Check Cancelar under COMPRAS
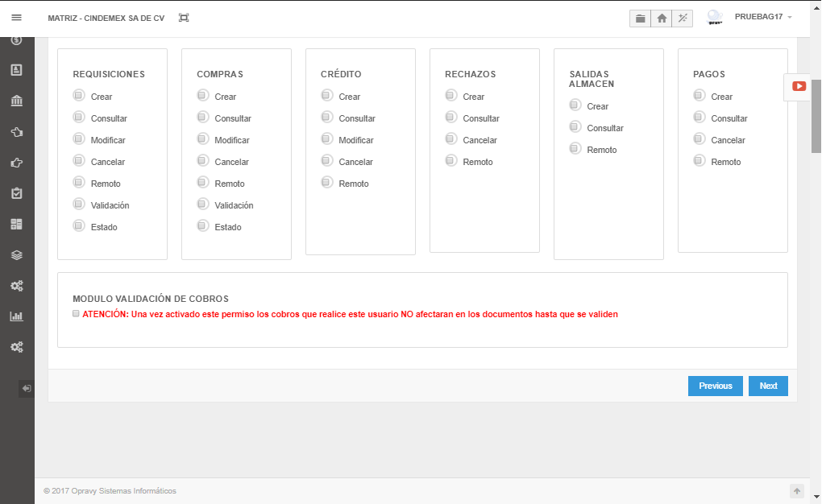Viewport: 822px width, 504px height. 203,160
